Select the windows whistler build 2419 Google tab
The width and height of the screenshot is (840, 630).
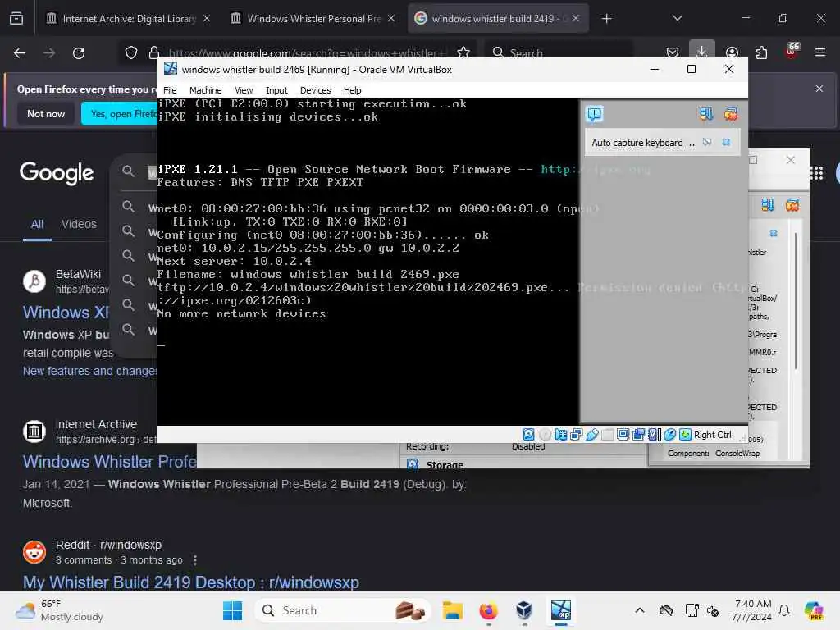498,18
